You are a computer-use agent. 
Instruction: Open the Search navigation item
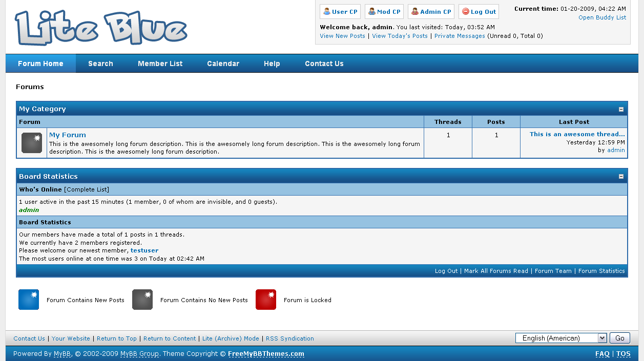pos(100,63)
